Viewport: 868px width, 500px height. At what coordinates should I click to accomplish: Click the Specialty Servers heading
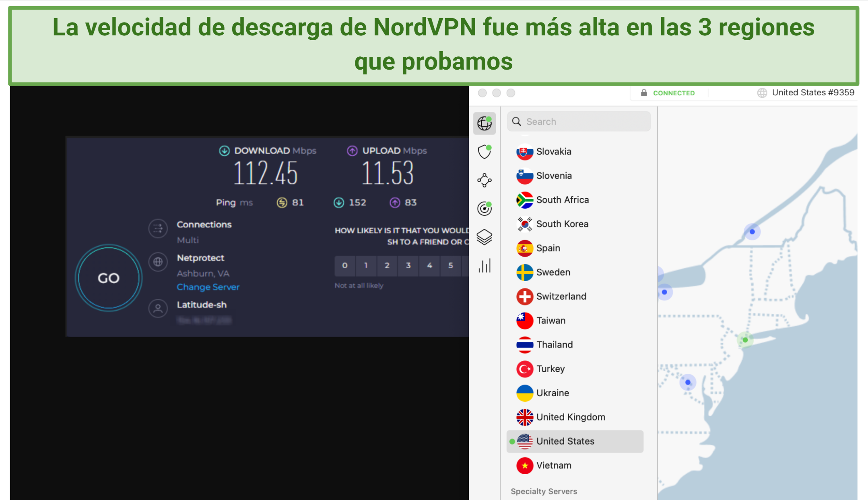click(544, 491)
